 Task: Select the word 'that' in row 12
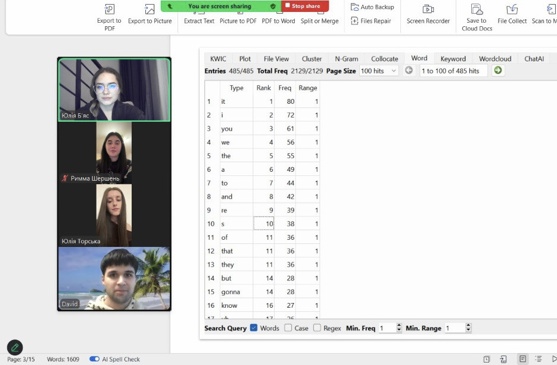click(227, 251)
